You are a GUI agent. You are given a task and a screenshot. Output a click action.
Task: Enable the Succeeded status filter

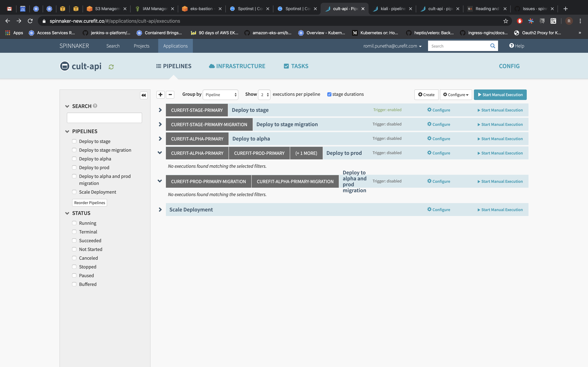pyautogui.click(x=74, y=240)
